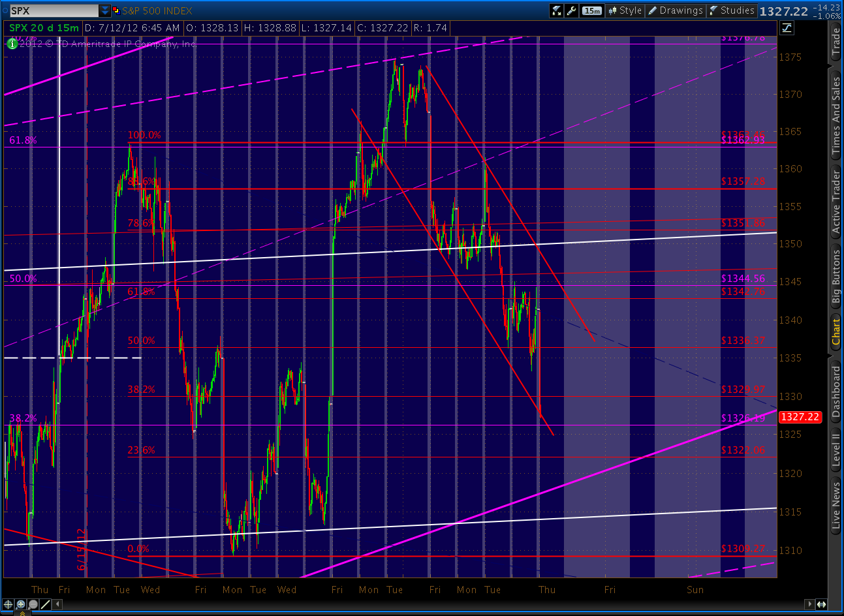844x616 pixels.
Task: Click the last price 1327.22 in the header
Action: (x=784, y=11)
